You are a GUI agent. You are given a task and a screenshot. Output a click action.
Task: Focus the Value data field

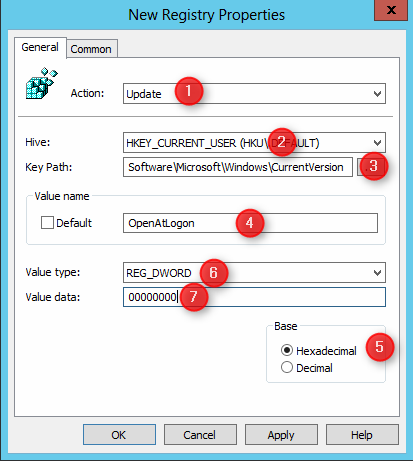pos(254,297)
